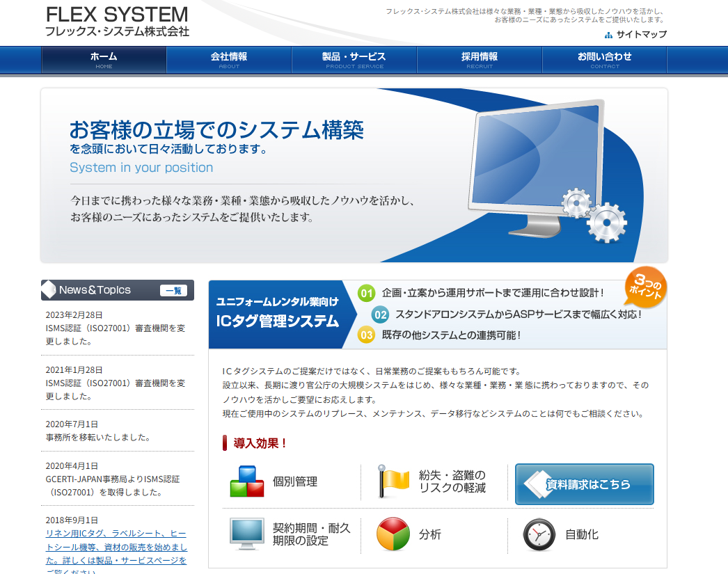
Task: Click the 企画・立案から運用サポート point text
Action: [x=493, y=293]
